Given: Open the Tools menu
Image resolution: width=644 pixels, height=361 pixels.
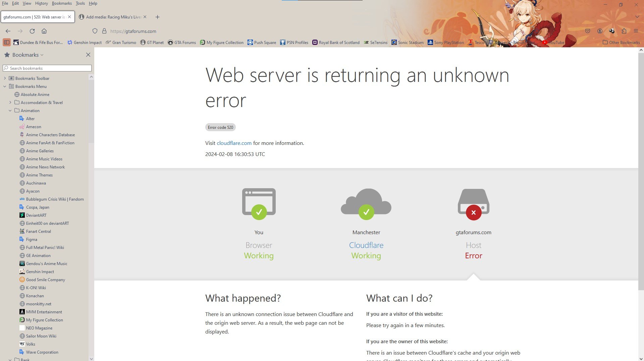Looking at the screenshot, I should point(80,3).
